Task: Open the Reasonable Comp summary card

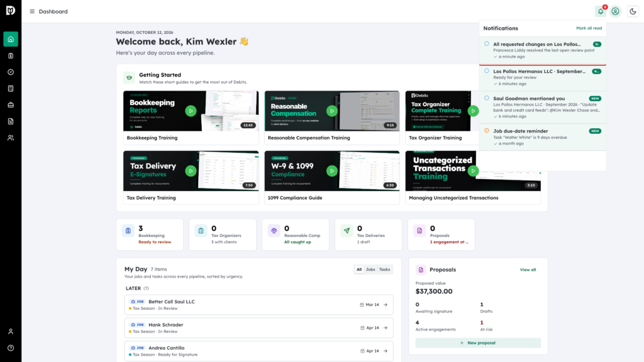Action: coord(296,234)
